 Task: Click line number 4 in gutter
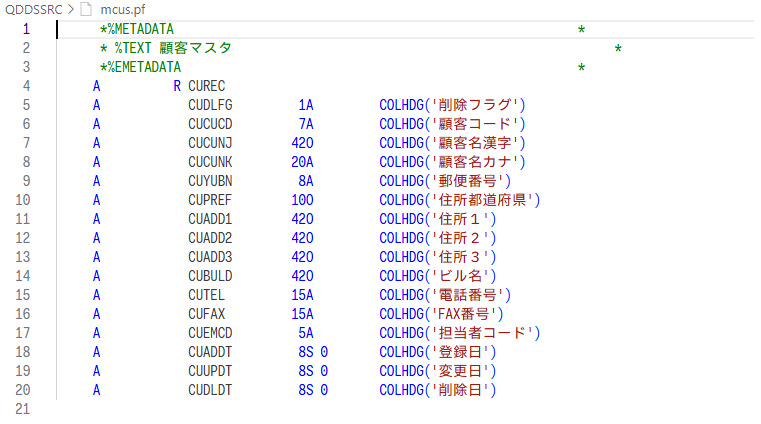click(x=27, y=86)
